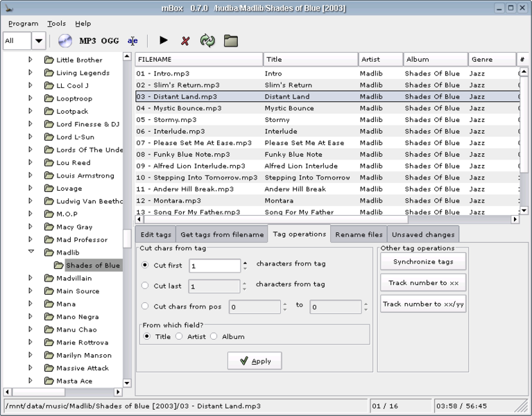Expand the Main Source folder node
532x416 pixels.
tap(31, 291)
